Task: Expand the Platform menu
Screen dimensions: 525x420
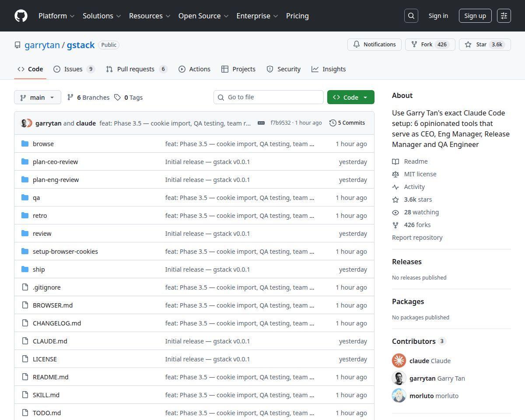Action: 56,16
